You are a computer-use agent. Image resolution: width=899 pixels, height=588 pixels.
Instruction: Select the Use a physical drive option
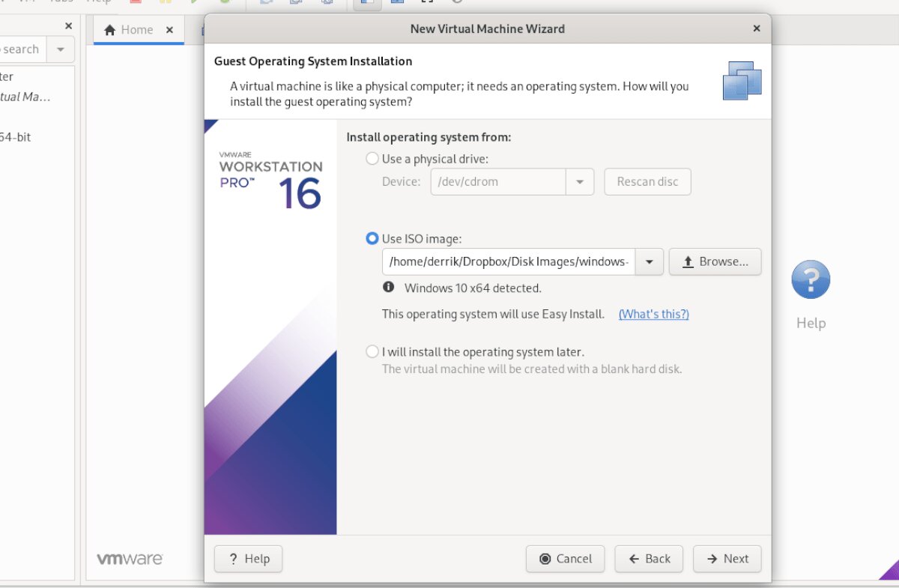(372, 158)
